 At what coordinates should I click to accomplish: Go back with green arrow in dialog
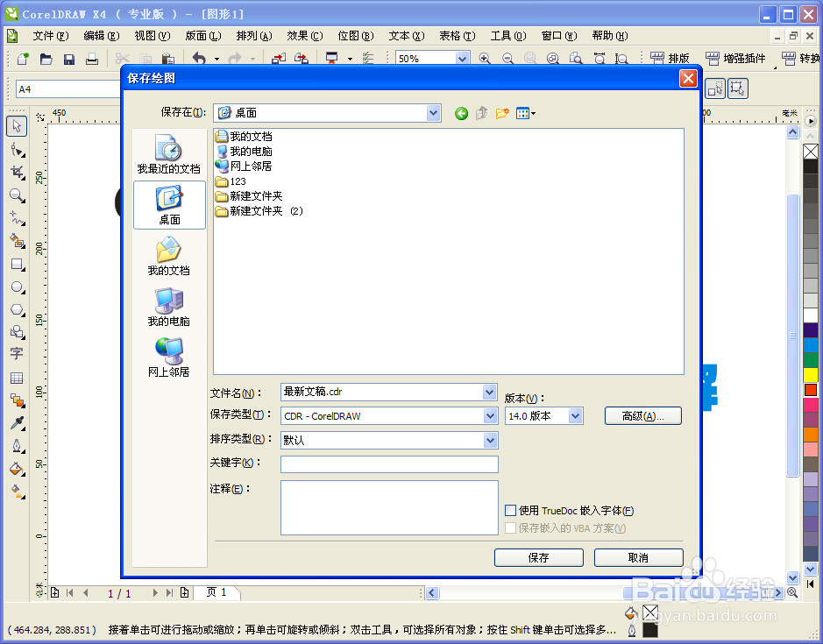coord(461,113)
